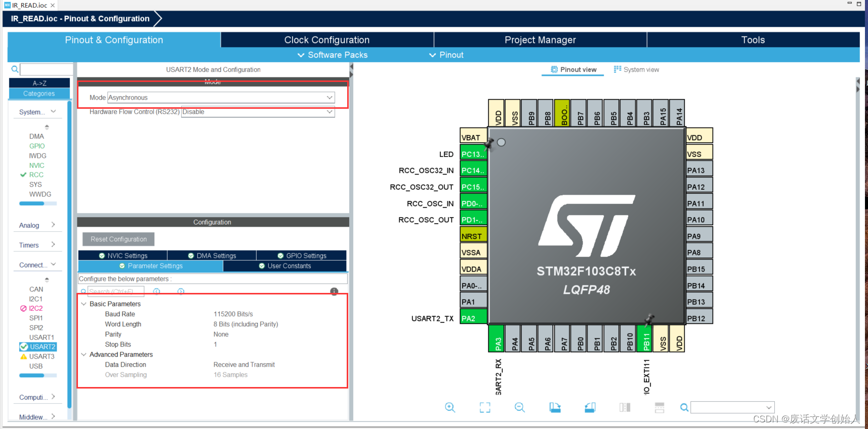Open Hardware Flow Control dropdown
Image resolution: width=868 pixels, height=429 pixels.
(x=258, y=112)
